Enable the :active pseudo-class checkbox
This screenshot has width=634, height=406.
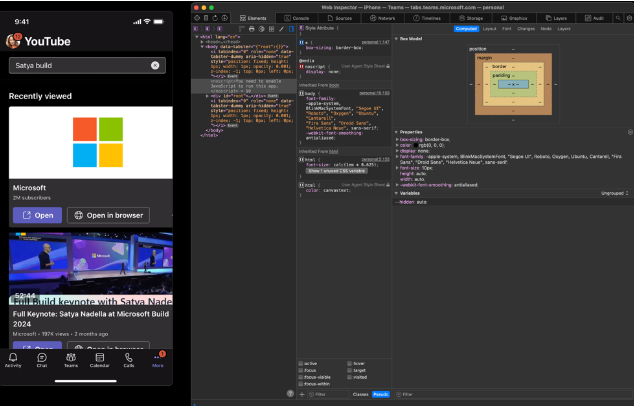point(301,363)
